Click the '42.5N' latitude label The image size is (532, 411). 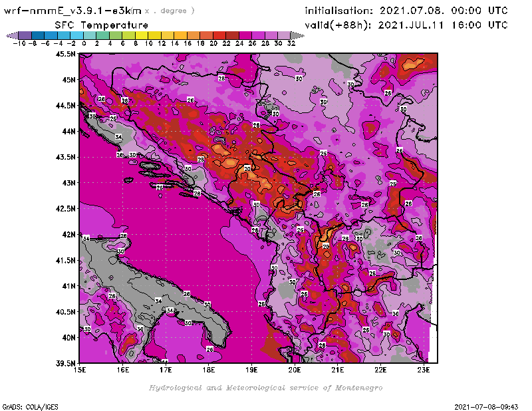[x=66, y=209]
